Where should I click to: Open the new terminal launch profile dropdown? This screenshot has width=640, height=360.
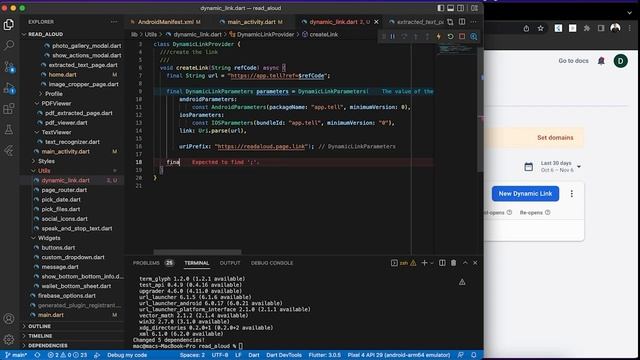click(431, 263)
